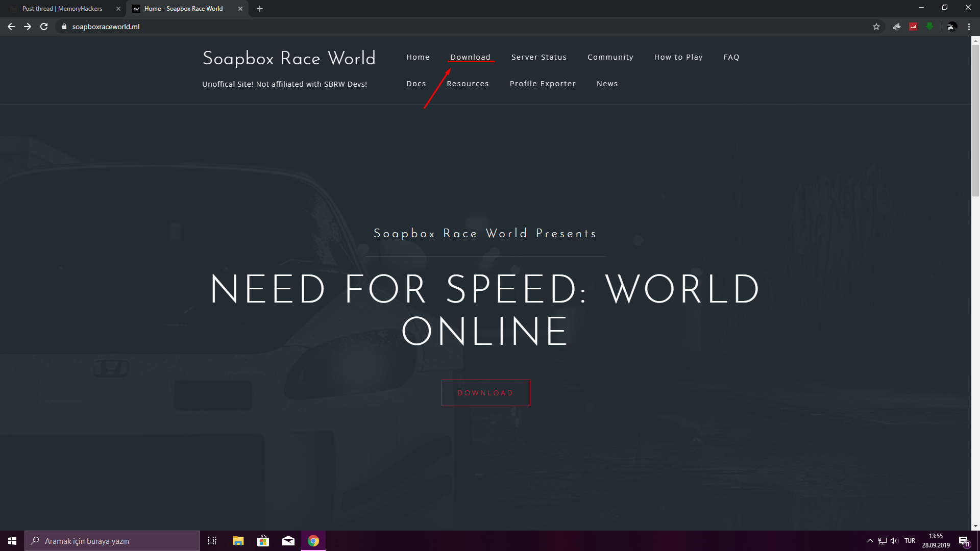Viewport: 980px width, 551px height.
Task: Click the "Unoffical Site!" tagline text
Action: (284, 84)
